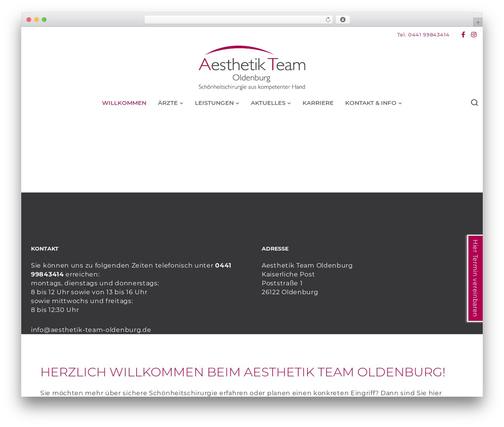This screenshot has height=427, width=504.
Task: Click the browser downloads arrow icon
Action: tap(343, 20)
